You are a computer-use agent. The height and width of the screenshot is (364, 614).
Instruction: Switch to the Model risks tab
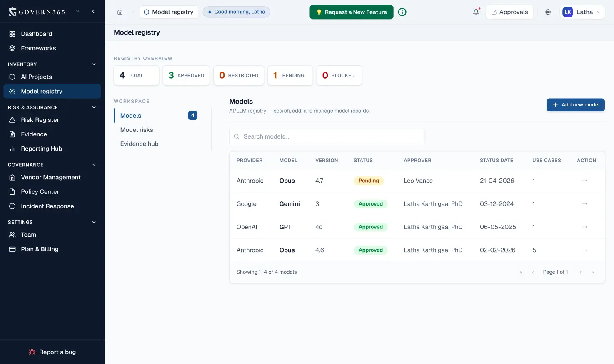pos(137,130)
